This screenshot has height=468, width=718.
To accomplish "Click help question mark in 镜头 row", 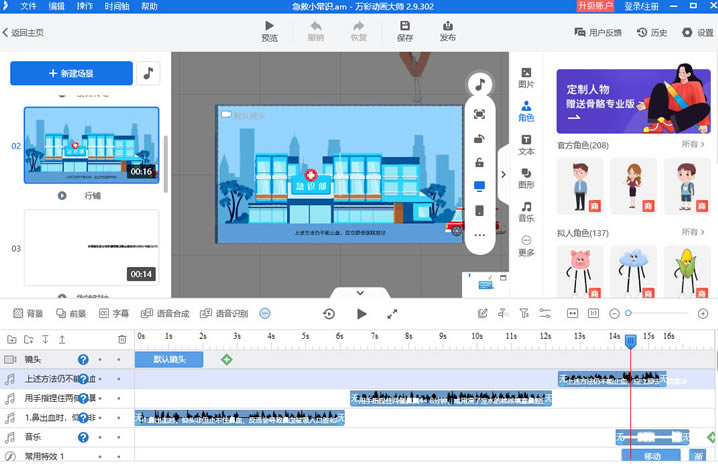I will click(x=83, y=359).
